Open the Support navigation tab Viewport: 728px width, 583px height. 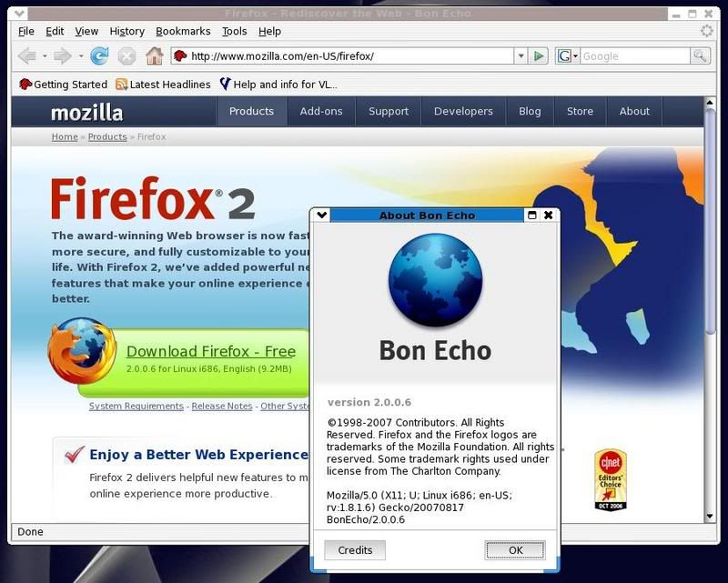click(389, 111)
